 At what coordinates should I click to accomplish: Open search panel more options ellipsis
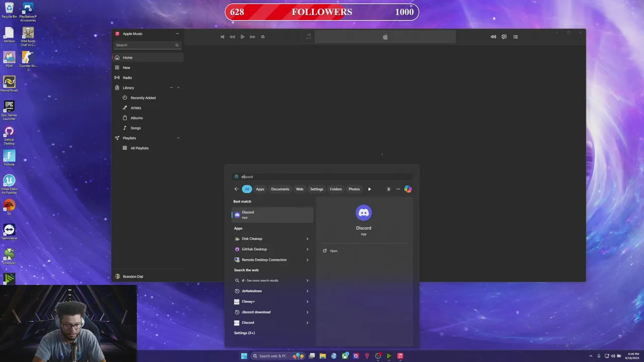click(398, 189)
